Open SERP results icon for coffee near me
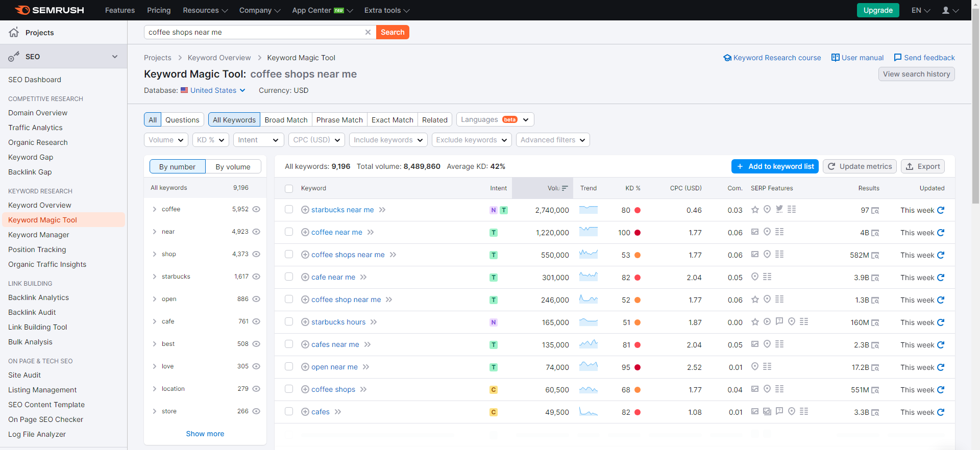Screen dimensions: 980x450 tap(875, 233)
